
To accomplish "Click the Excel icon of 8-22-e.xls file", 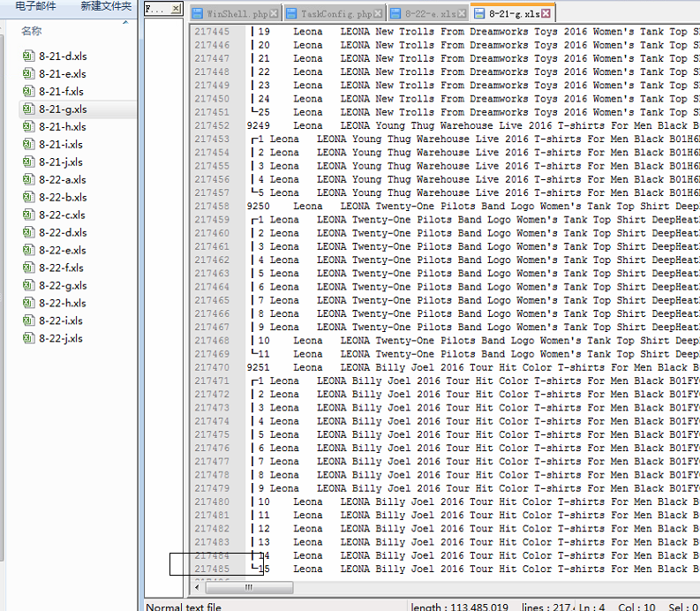I will click(28, 250).
